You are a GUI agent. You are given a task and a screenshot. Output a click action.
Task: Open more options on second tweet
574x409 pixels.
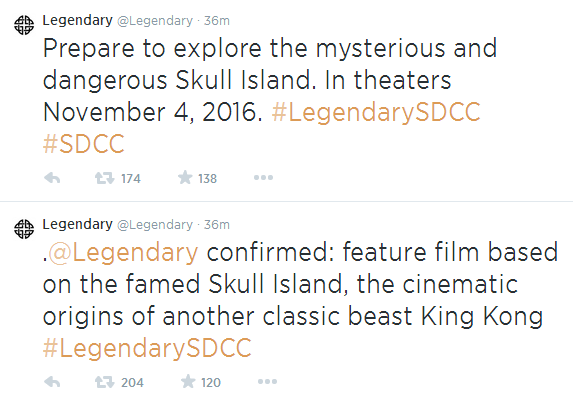(x=267, y=382)
